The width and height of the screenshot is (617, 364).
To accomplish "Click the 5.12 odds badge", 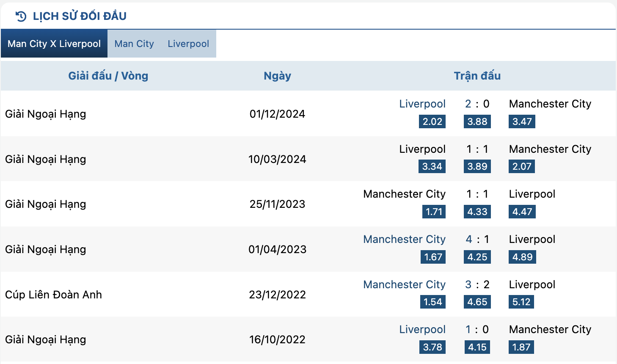I will pyautogui.click(x=521, y=302).
